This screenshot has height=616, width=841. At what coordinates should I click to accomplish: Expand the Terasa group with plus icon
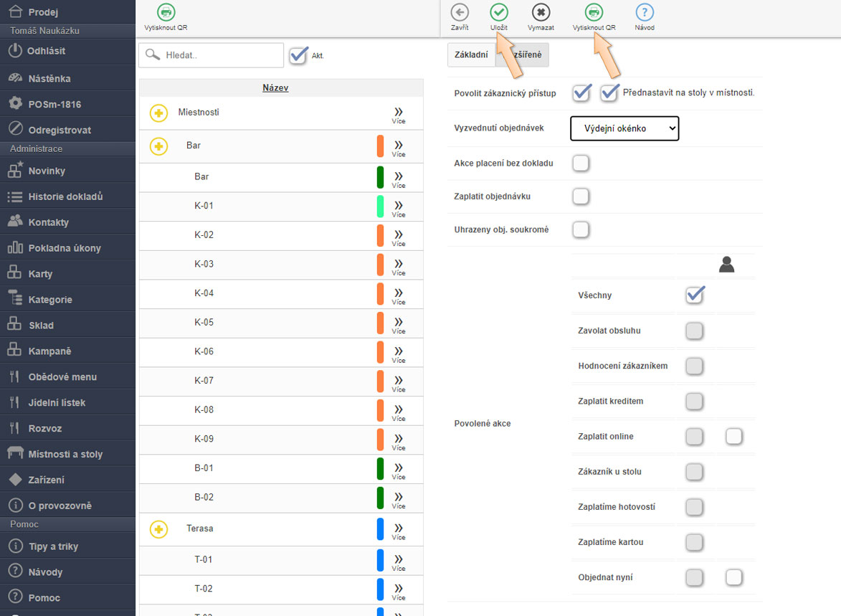click(158, 529)
